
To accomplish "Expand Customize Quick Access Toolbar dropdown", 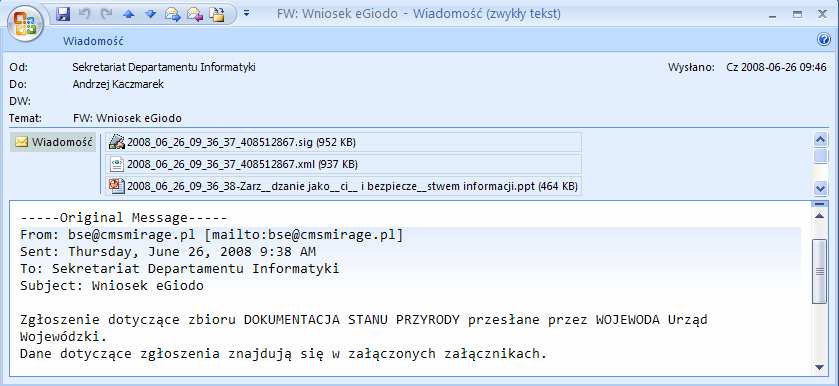I will 247,13.
